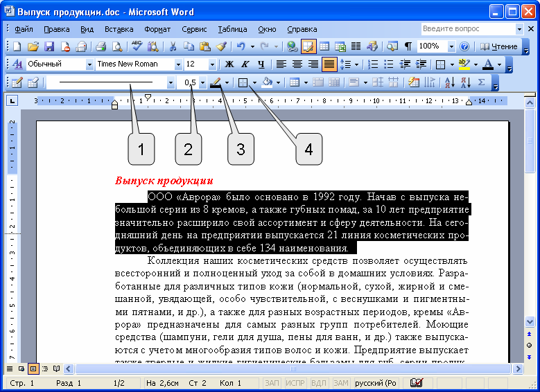Screen dimensions: 540x392
Task: Open the Columns button
Action: point(356,46)
